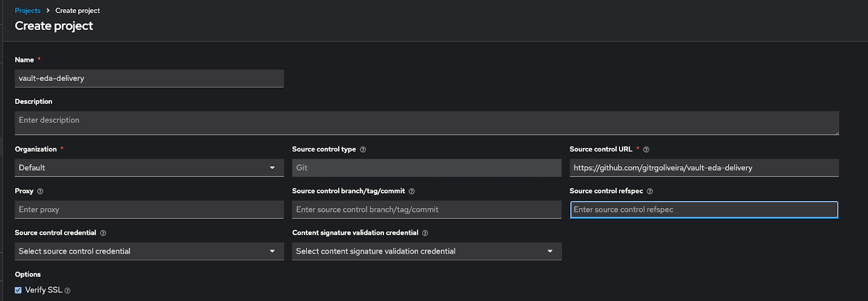The image size is (868, 301).
Task: Click the Source control refspec input
Action: 704,210
